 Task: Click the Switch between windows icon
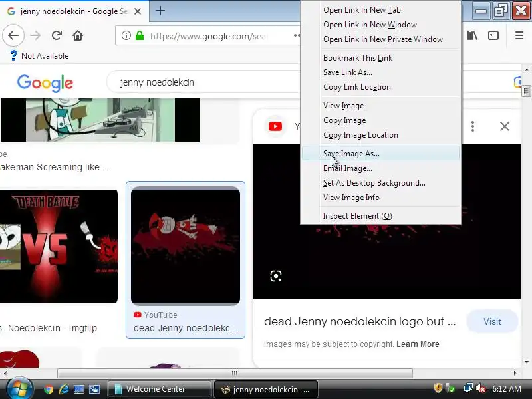[x=94, y=389]
